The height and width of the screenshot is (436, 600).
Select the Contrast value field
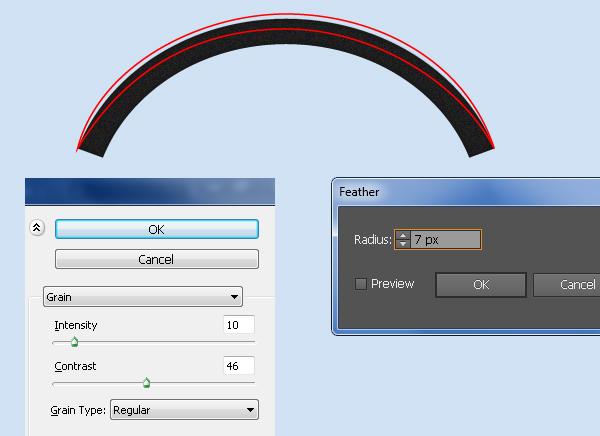(239, 366)
